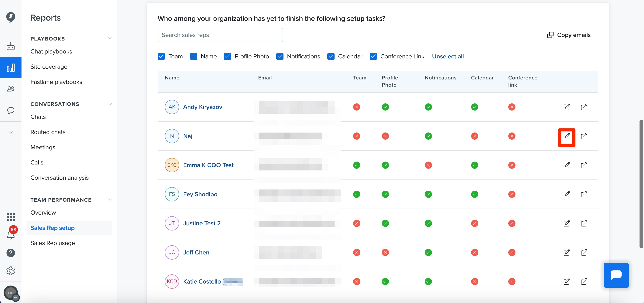Uncheck the Profile Photo checkbox

(x=227, y=56)
